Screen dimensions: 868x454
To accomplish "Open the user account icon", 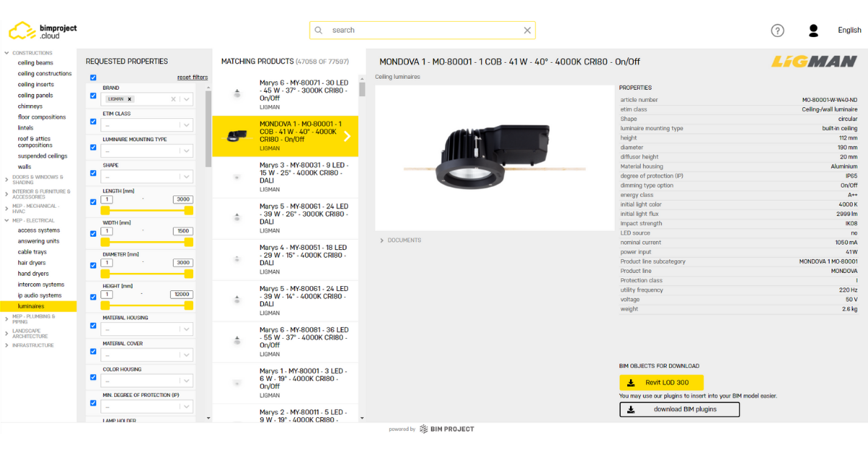I will pos(814,30).
